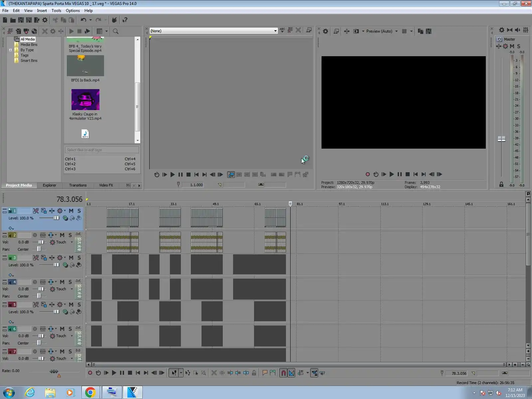
Task: Click Extract Audio from CD icon
Action: point(34,31)
